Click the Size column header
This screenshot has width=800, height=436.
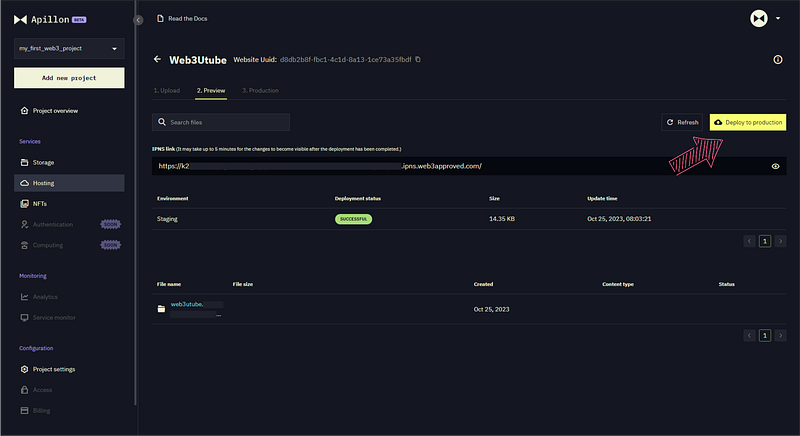click(x=494, y=198)
